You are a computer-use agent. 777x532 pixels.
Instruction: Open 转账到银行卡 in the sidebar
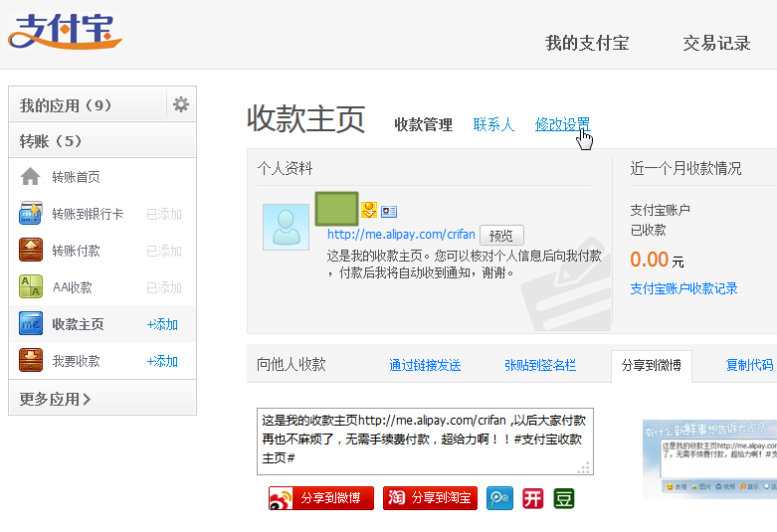click(88, 214)
